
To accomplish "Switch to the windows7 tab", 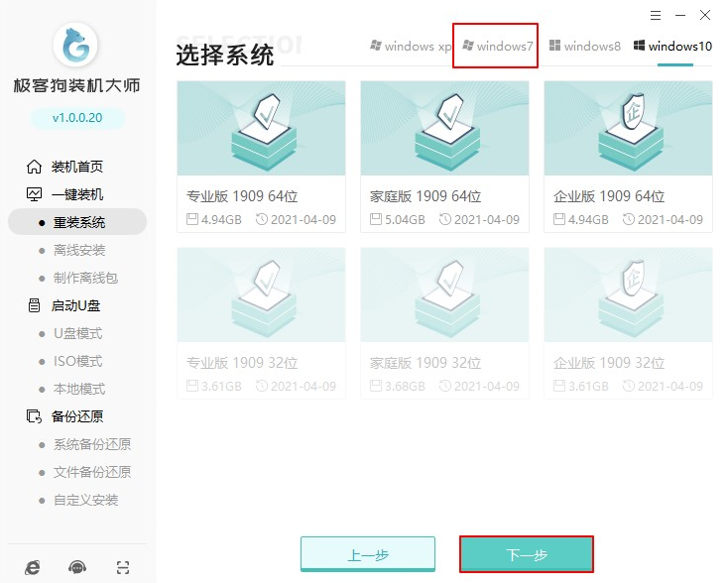I will point(497,46).
